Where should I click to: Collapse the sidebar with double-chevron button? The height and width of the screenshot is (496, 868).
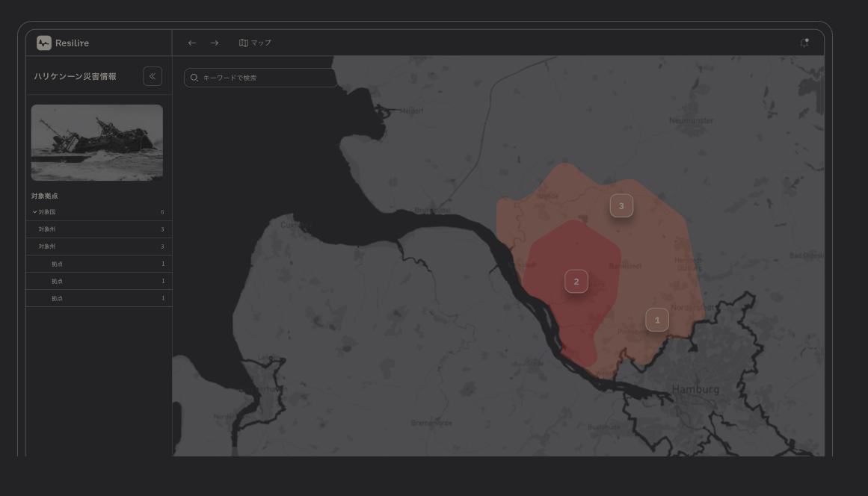click(x=153, y=76)
